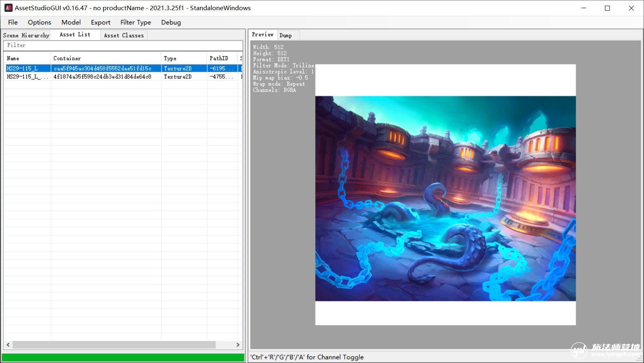644x363 pixels.
Task: Click the left arrow of the horizontal scrollbar
Action: click(x=8, y=345)
